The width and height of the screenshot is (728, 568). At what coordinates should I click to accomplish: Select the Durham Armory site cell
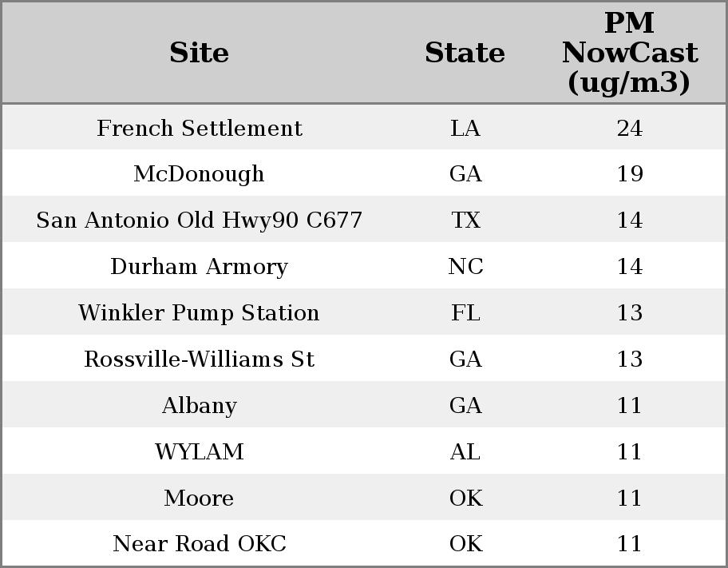pyautogui.click(x=200, y=267)
